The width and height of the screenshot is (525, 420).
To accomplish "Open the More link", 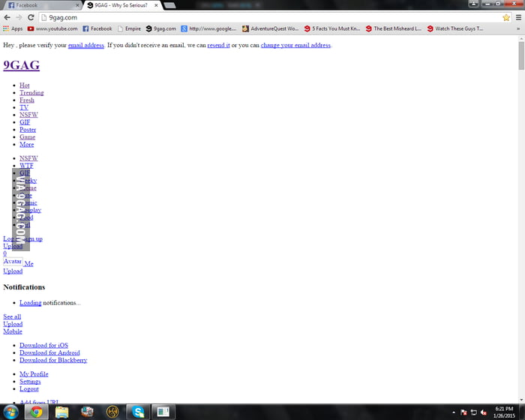I will (x=26, y=144).
